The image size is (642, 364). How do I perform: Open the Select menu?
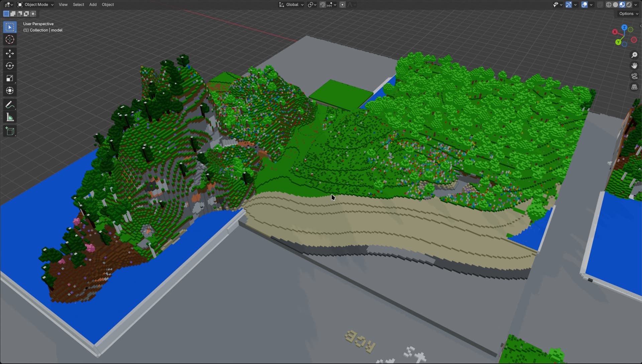(78, 5)
